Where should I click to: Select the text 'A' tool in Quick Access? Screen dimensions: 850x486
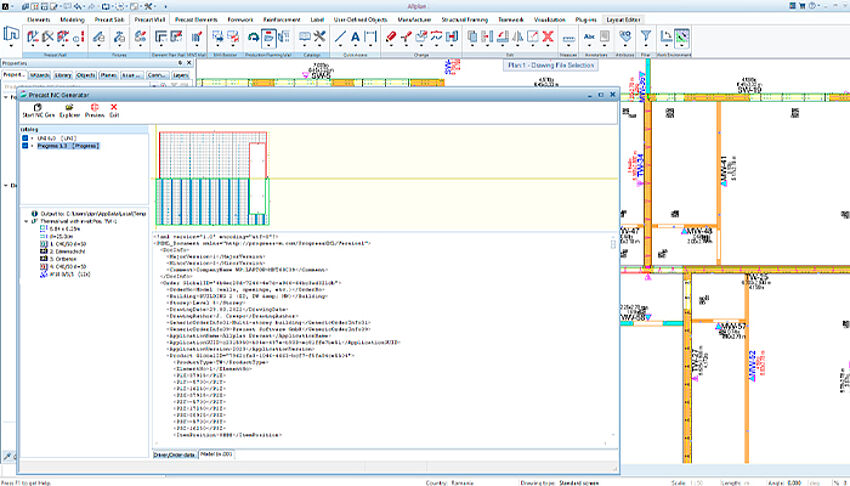[x=355, y=37]
